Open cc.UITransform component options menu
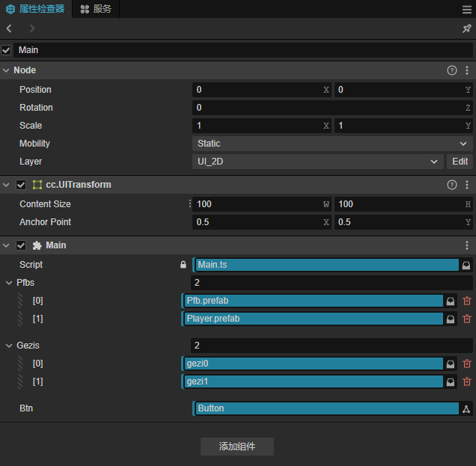Image resolution: width=476 pixels, height=466 pixels. tap(467, 185)
